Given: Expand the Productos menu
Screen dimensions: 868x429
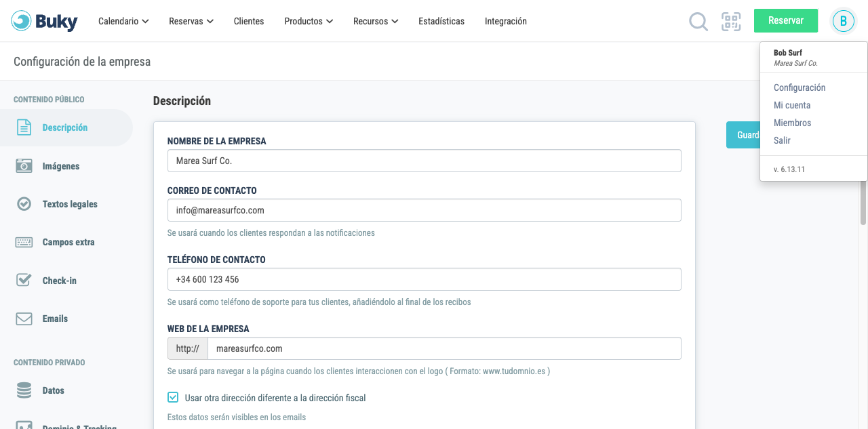Looking at the screenshot, I should coord(309,21).
